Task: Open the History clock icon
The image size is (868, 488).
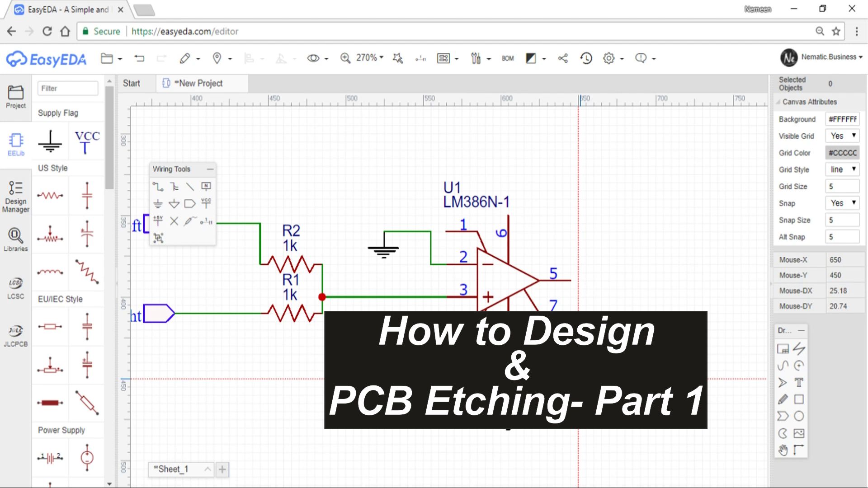Action: click(586, 58)
